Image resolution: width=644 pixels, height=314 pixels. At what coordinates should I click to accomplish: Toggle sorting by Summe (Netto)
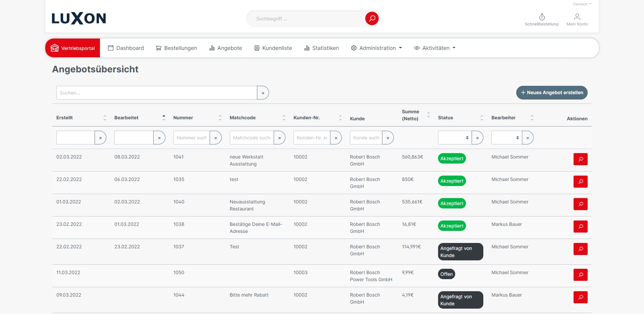428,115
